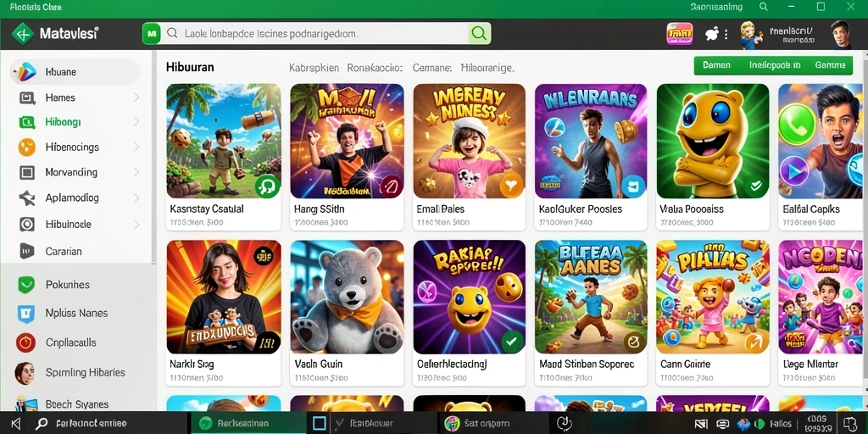The height and width of the screenshot is (434, 868).
Task: Open the chat bubble icon in header
Action: [x=712, y=34]
